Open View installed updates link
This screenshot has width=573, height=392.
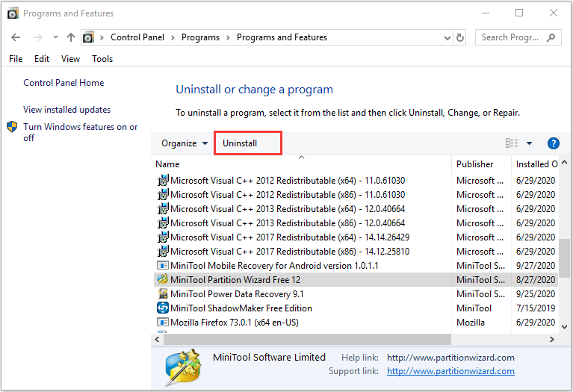tap(67, 110)
